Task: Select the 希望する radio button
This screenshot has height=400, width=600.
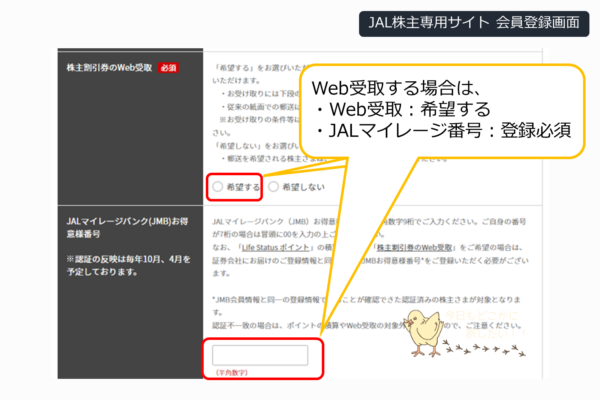Action: [x=219, y=187]
